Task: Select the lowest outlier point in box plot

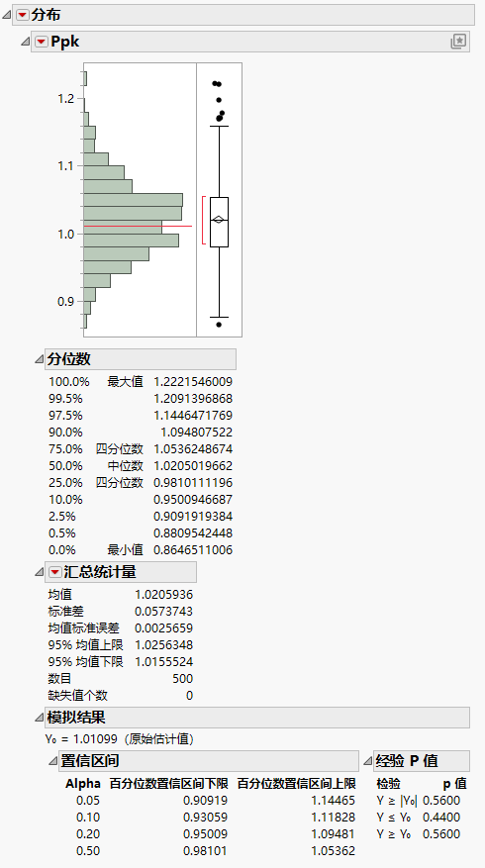Action: tap(219, 325)
